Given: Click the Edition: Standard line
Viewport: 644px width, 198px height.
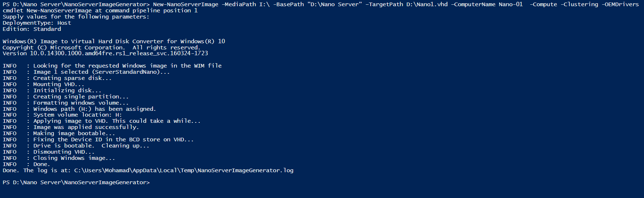Looking at the screenshot, I should point(32,29).
